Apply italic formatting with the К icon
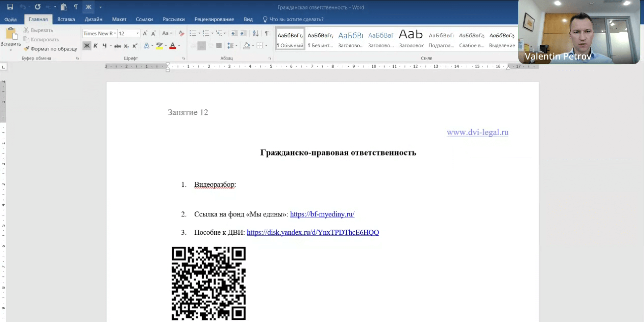Image resolution: width=644 pixels, height=322 pixels. 96,45
